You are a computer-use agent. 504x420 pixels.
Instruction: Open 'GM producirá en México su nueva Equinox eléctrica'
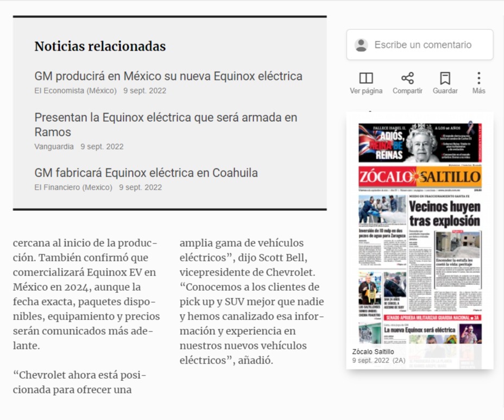(168, 76)
